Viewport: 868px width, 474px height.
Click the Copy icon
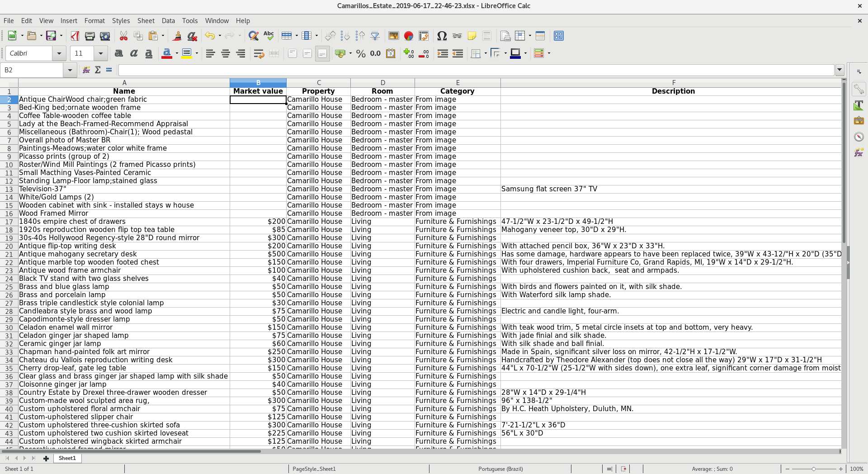[138, 36]
